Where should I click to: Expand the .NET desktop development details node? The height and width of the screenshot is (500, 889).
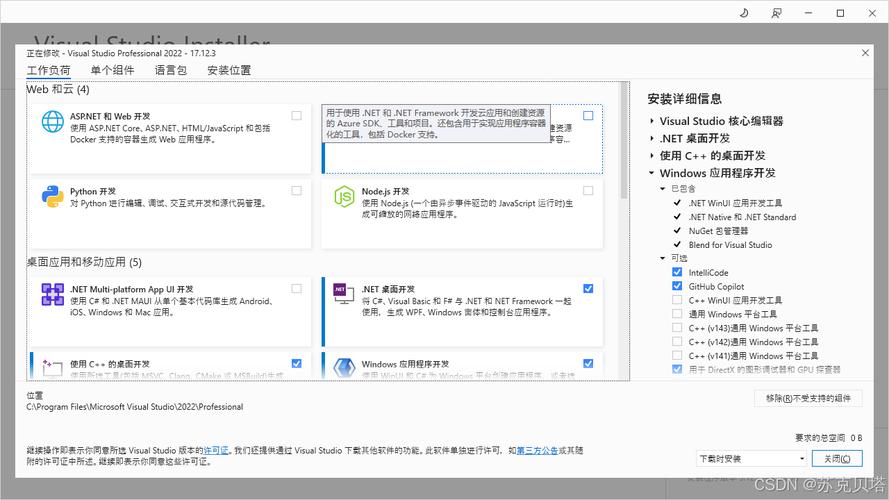tap(652, 138)
